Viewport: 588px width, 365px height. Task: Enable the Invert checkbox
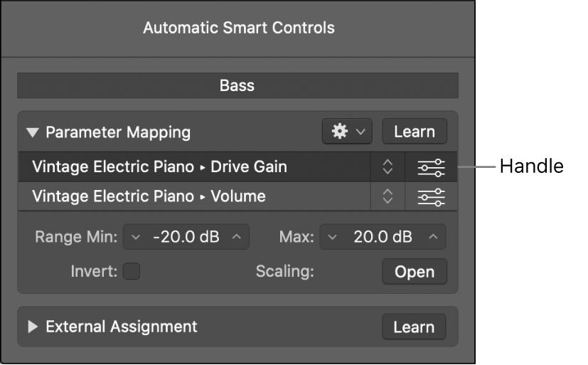pos(132,271)
